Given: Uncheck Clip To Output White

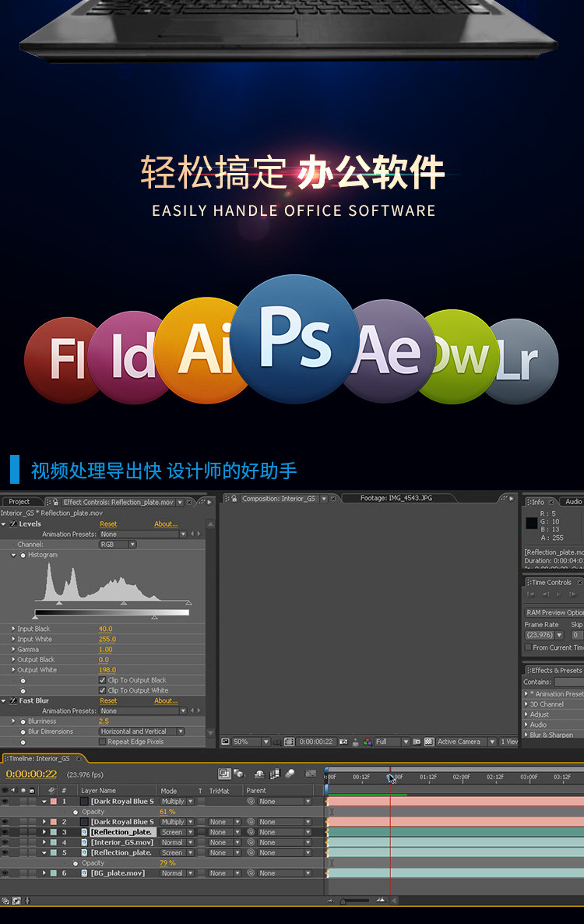Looking at the screenshot, I should coord(103,690).
